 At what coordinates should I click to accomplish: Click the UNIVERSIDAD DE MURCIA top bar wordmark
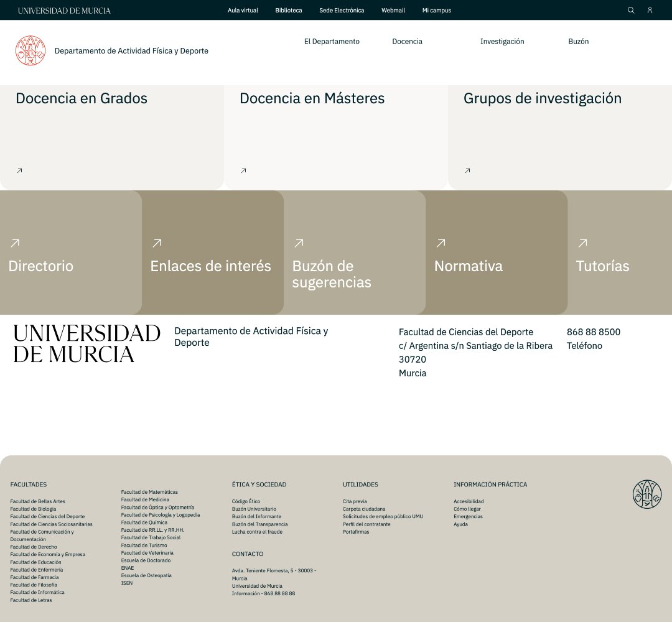point(64,11)
